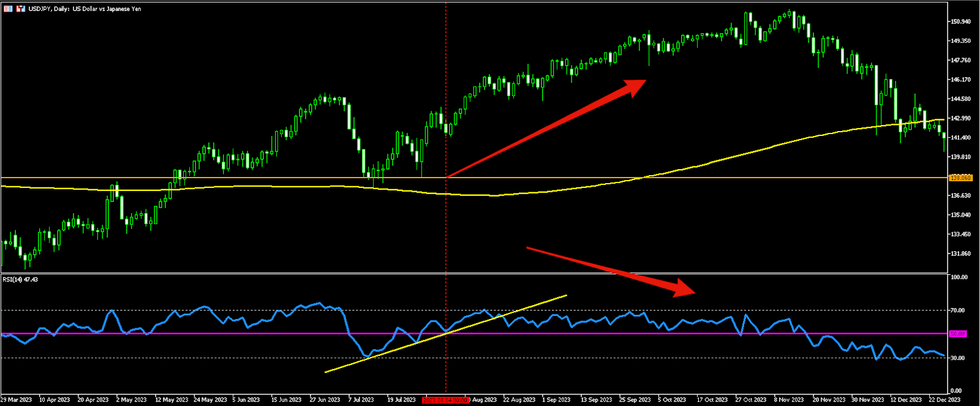Click the 150.940 price scale label
The width and height of the screenshot is (980, 406).
[x=960, y=21]
